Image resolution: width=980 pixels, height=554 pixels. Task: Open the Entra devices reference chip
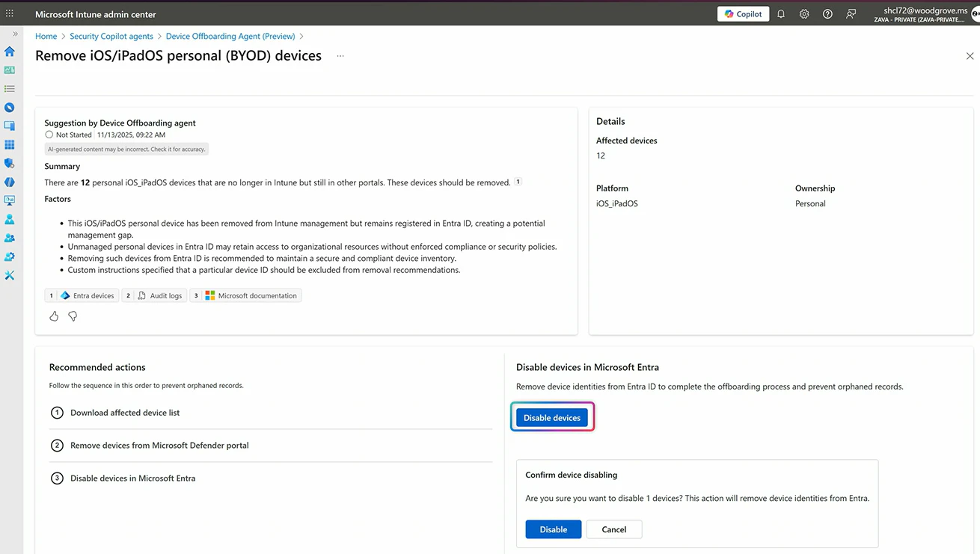coord(82,295)
